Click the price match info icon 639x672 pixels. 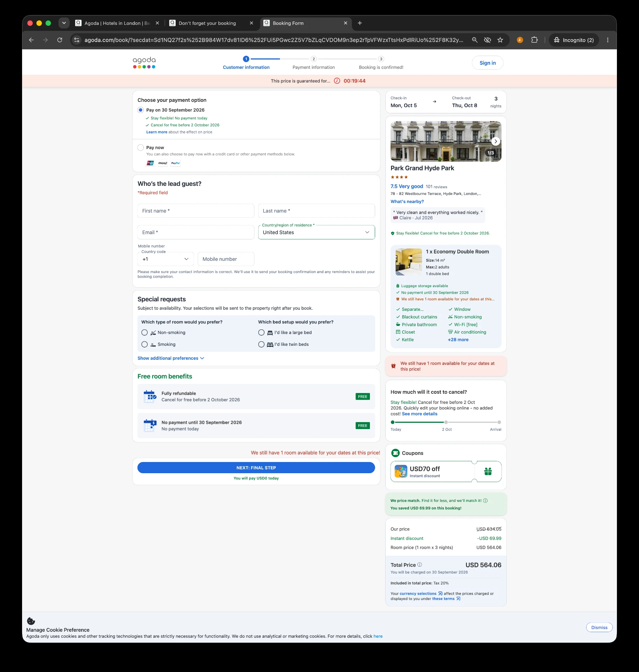tap(485, 500)
